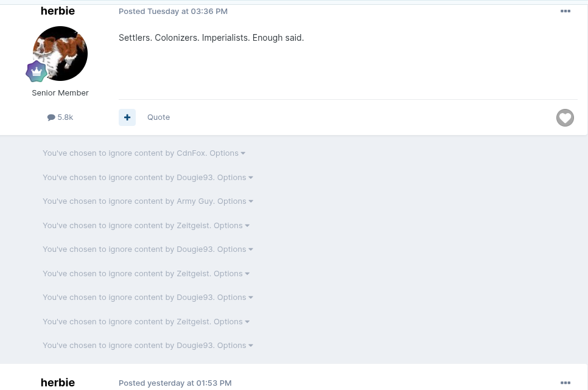Click the Senior Member crown badge
Image resolution: width=588 pixels, height=390 pixels.
[x=37, y=72]
